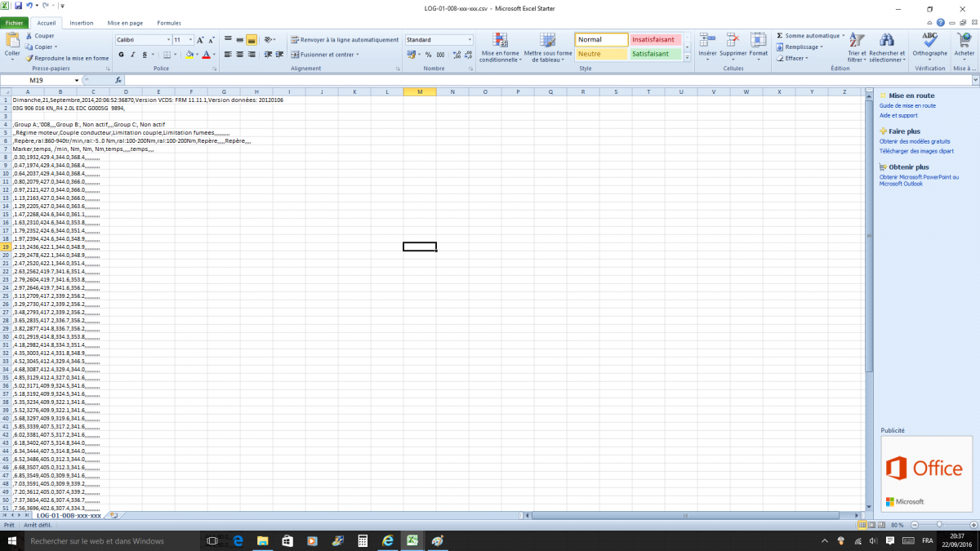Toggle Renvoyer à la ligne automatiquement
The height and width of the screenshot is (551, 980).
click(x=344, y=40)
